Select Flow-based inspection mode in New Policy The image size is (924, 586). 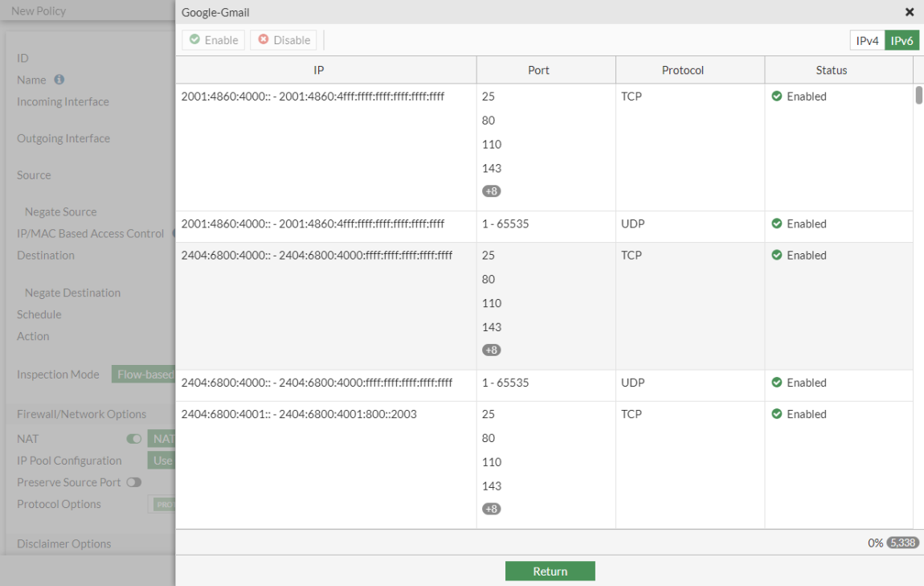[x=144, y=375]
